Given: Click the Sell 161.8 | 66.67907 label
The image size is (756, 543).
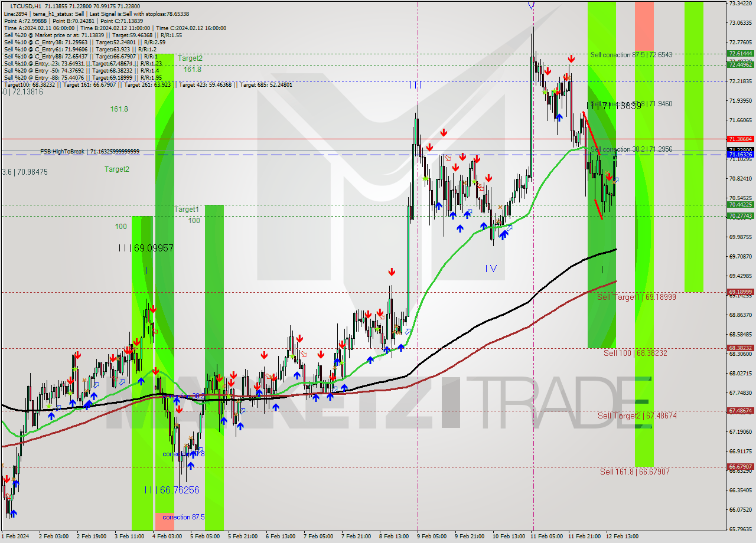Looking at the screenshot, I should click(635, 472).
